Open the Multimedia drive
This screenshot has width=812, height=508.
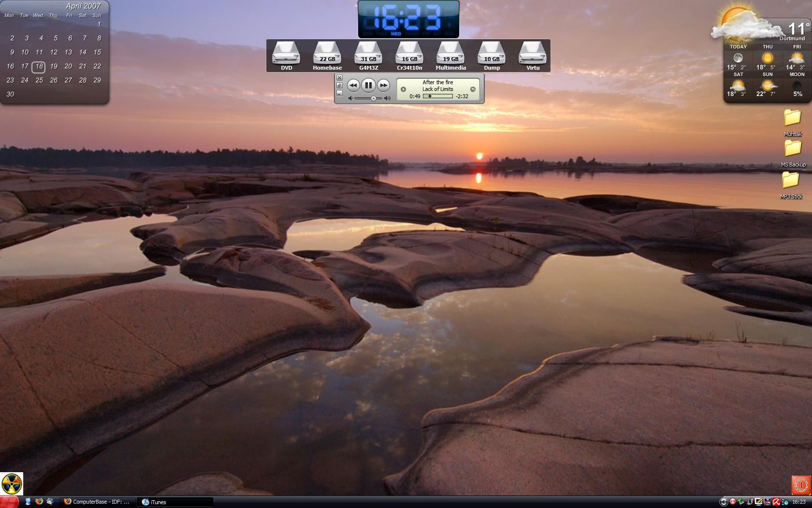click(450, 56)
